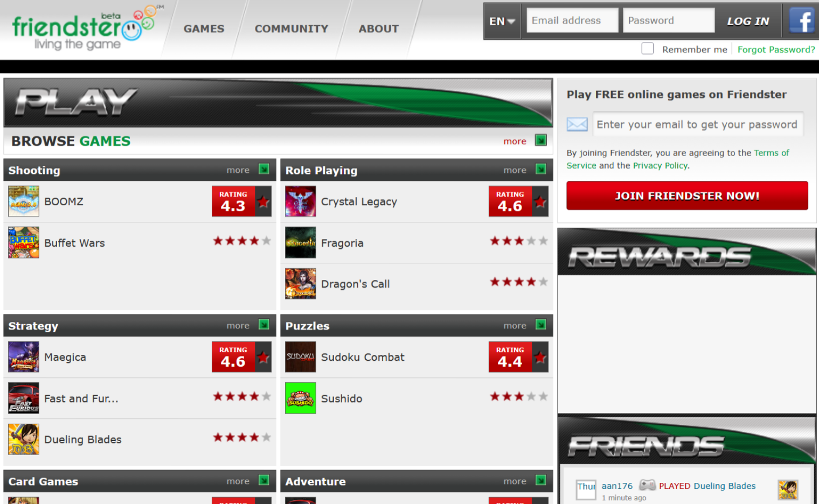Image resolution: width=819 pixels, height=504 pixels.
Task: Click the Crystal Legacy rating star icon
Action: (x=540, y=201)
